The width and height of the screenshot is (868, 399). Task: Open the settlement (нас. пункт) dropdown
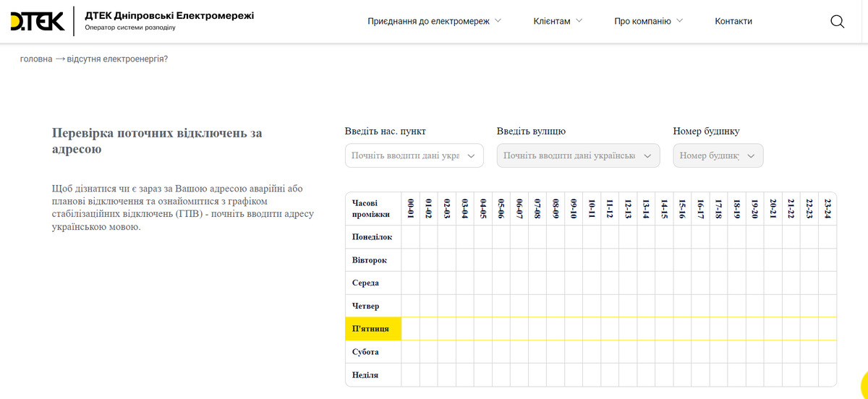click(x=414, y=155)
